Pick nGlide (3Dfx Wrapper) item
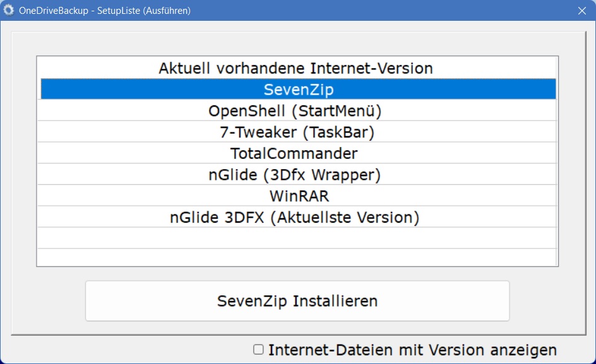This screenshot has width=596, height=364. click(298, 174)
